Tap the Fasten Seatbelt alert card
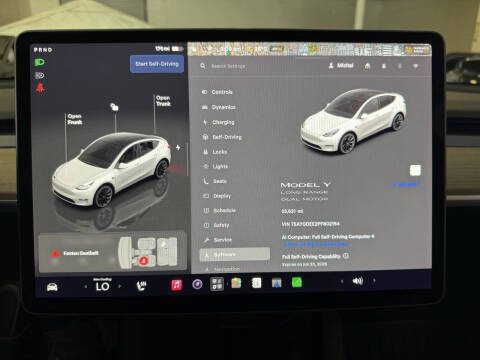The height and width of the screenshot is (360, 480). (112, 253)
